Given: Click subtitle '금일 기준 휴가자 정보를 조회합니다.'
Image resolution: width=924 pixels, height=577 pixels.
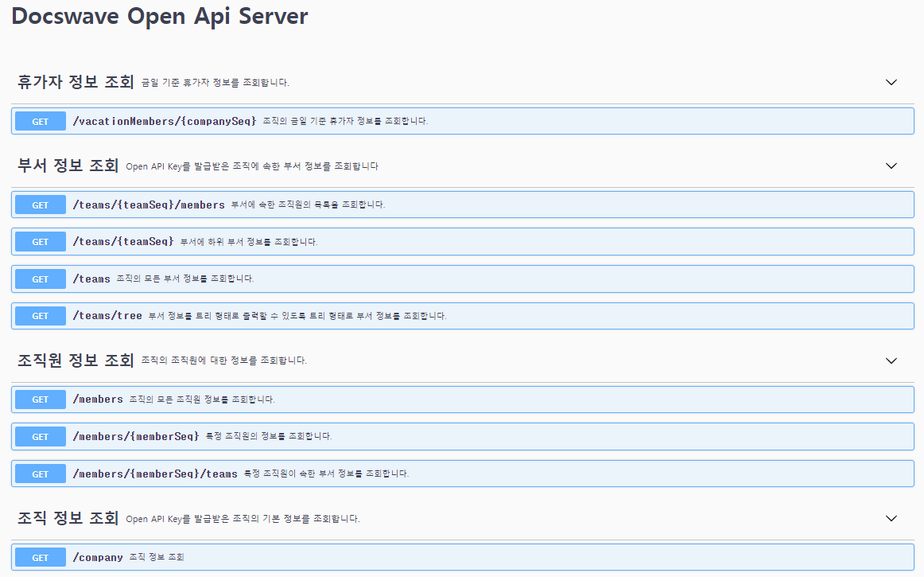Looking at the screenshot, I should point(215,83).
